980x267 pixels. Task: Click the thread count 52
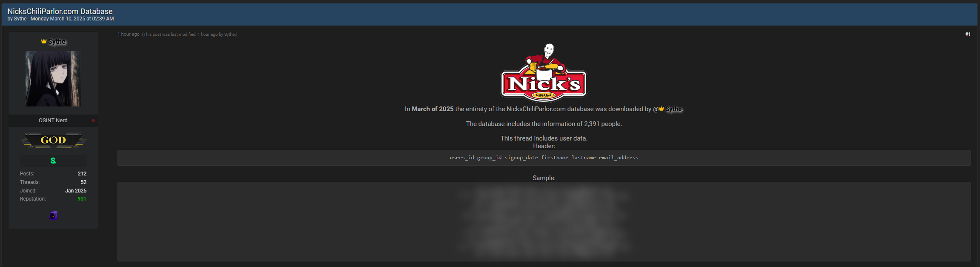83,182
